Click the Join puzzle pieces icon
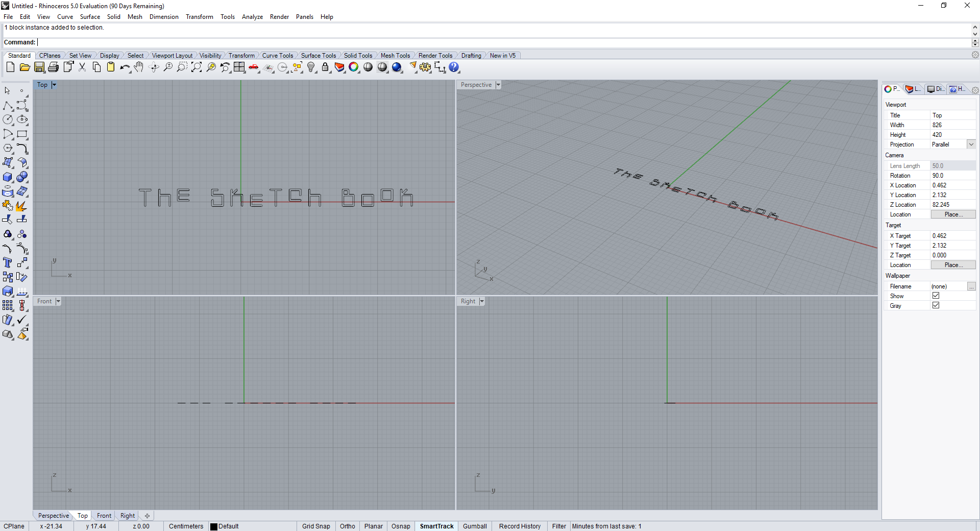 click(8, 205)
